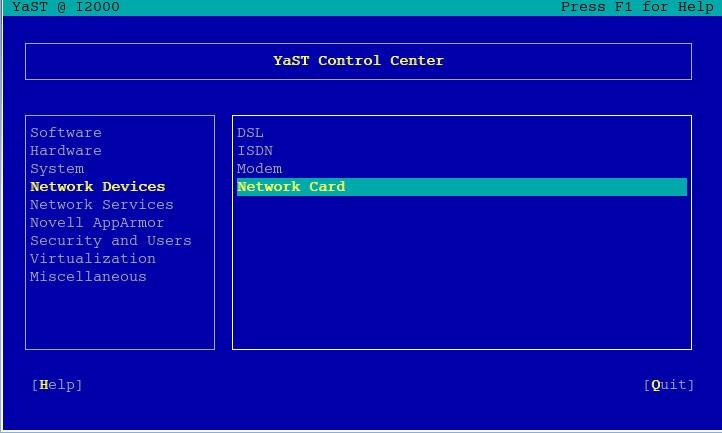Open the ISDN module
Screen dimensions: 722x433
pos(255,151)
